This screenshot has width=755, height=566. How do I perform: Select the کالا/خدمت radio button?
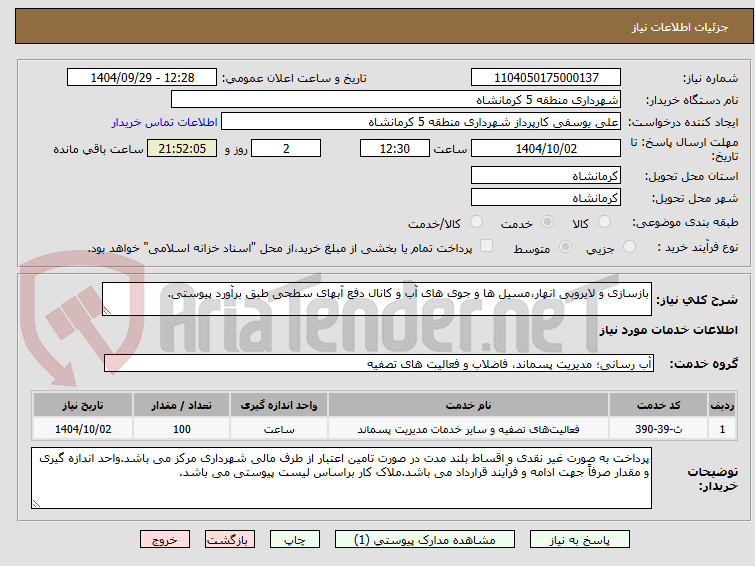click(x=476, y=222)
